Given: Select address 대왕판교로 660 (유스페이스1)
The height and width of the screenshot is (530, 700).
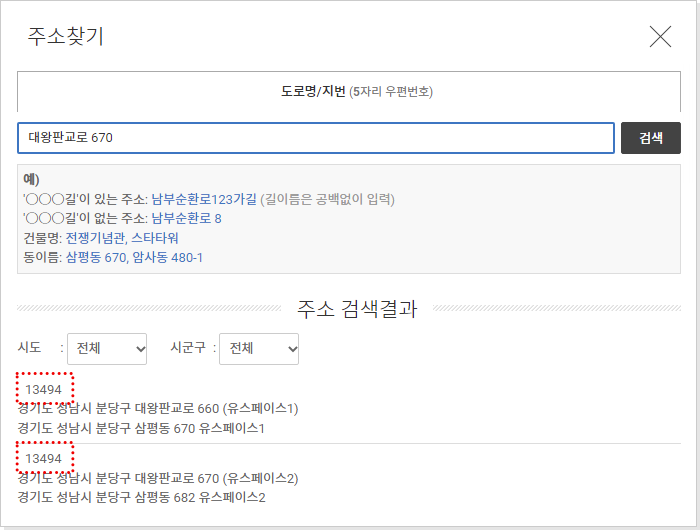Looking at the screenshot, I should point(158,409).
